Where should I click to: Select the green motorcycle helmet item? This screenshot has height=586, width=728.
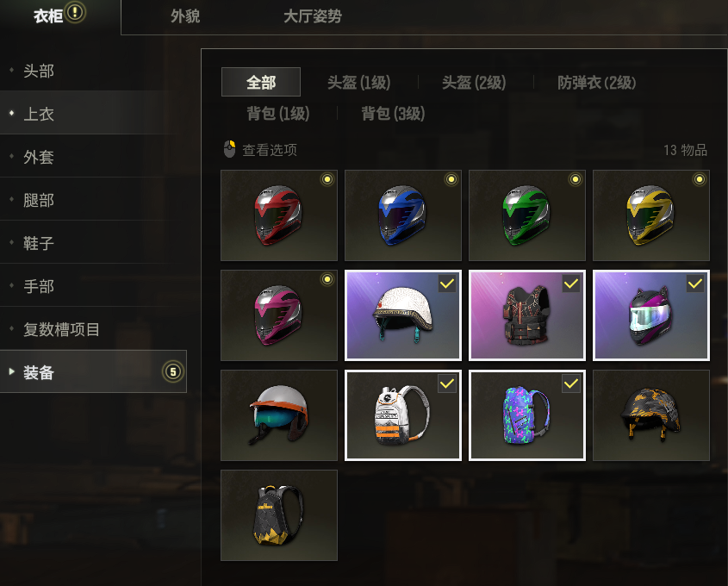point(527,215)
